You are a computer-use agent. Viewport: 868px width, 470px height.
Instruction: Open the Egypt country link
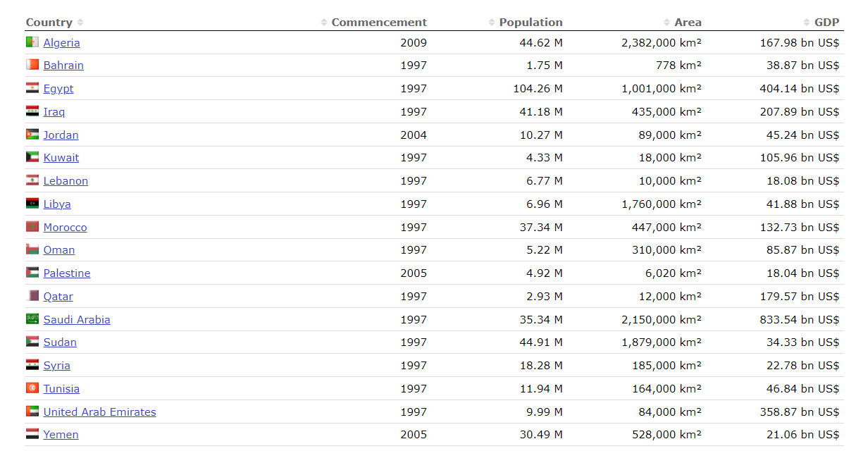[x=58, y=89]
